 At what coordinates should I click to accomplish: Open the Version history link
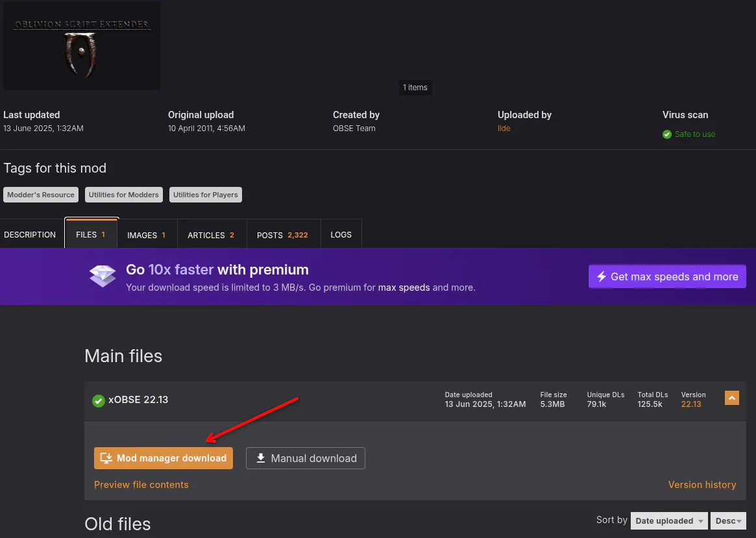(702, 485)
